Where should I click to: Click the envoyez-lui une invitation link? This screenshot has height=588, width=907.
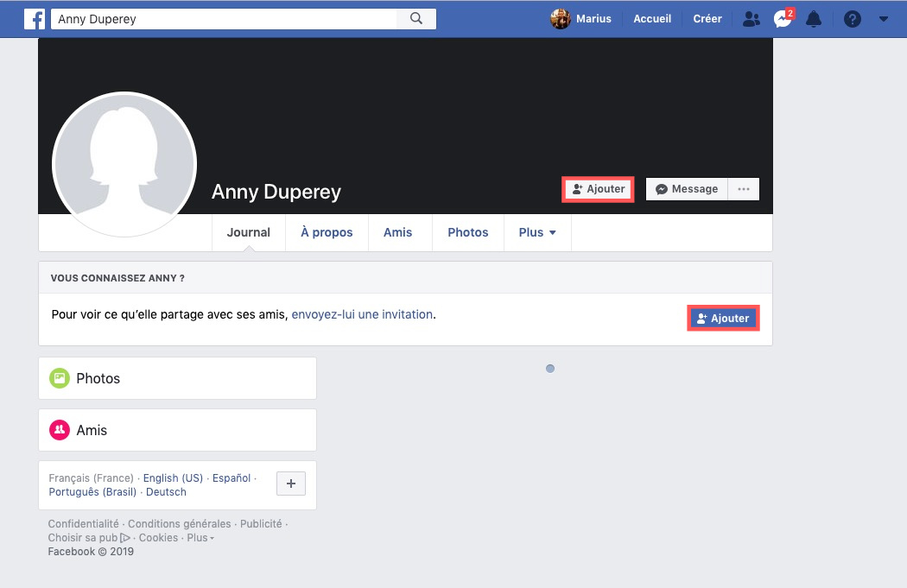coord(362,314)
